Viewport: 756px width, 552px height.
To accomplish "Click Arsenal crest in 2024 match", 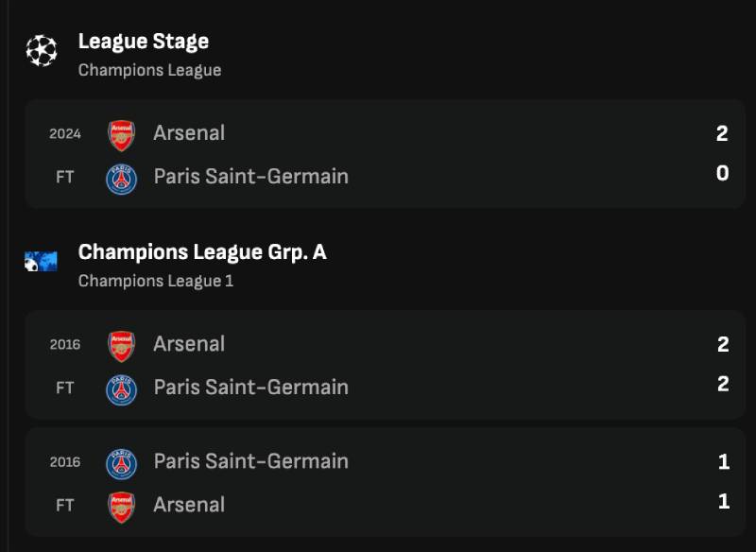I will point(121,133).
